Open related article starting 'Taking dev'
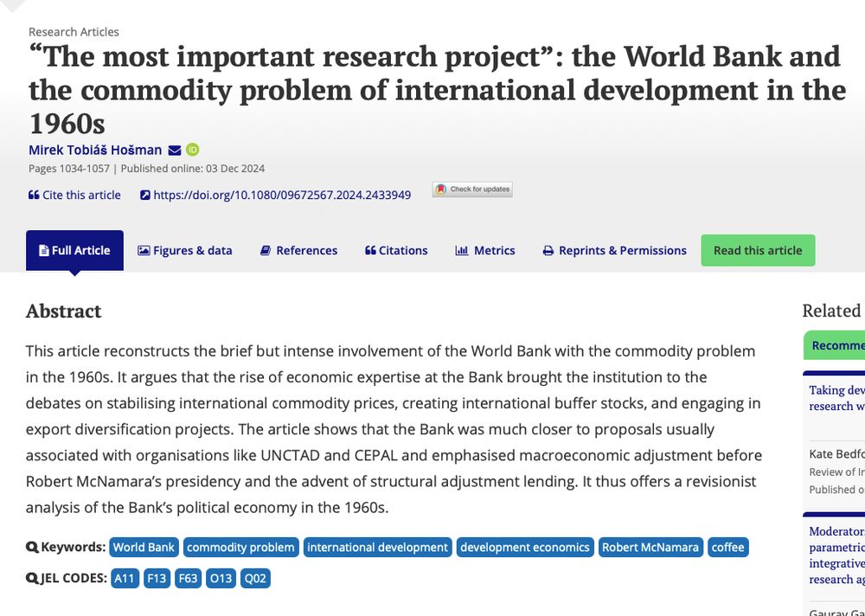 [x=836, y=398]
